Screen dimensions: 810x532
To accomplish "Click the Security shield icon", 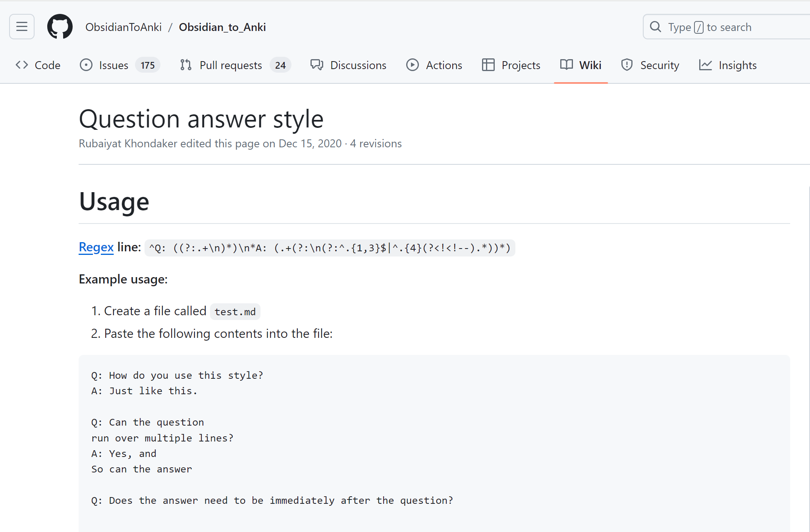I will 627,65.
